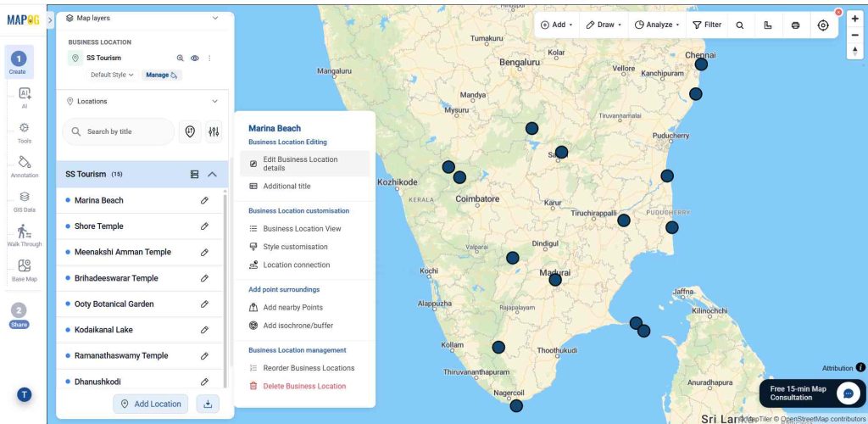Open the Add dropdown in toolbar
This screenshot has width=868, height=424.
tap(556, 25)
